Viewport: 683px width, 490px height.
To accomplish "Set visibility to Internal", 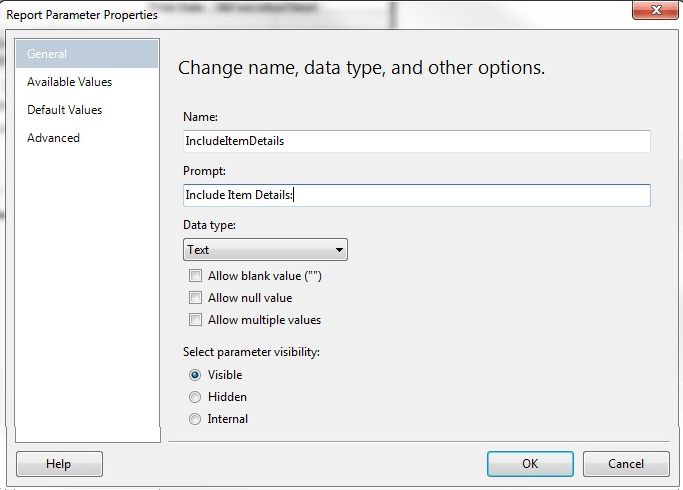I will click(195, 419).
